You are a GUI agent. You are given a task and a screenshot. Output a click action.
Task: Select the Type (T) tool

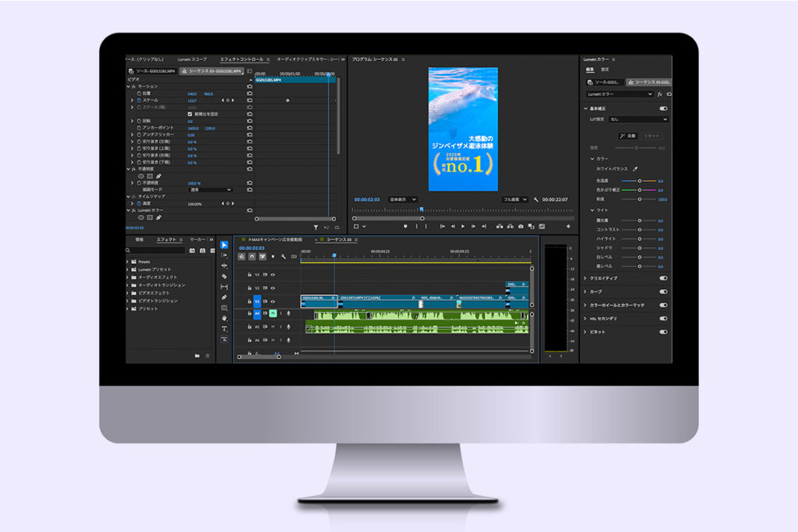coord(224,329)
